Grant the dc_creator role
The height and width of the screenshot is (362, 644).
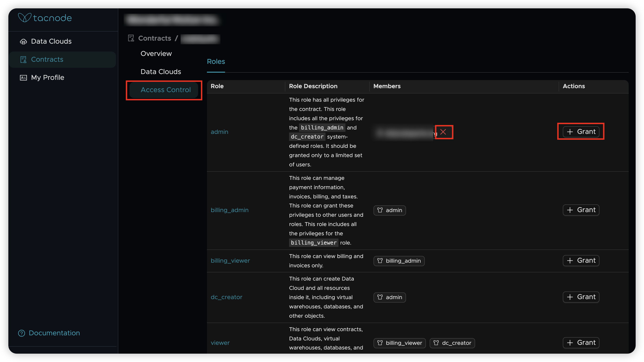[581, 297]
